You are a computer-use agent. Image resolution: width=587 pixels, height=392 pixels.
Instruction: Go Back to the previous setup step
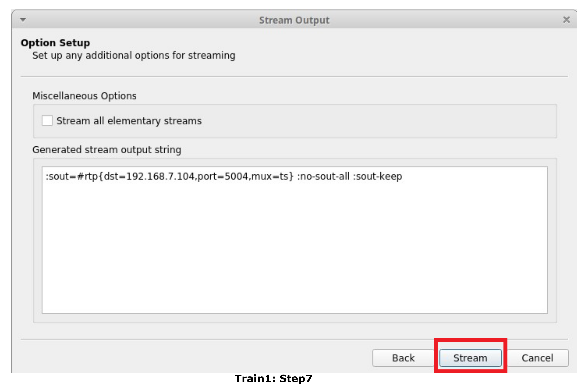point(403,358)
